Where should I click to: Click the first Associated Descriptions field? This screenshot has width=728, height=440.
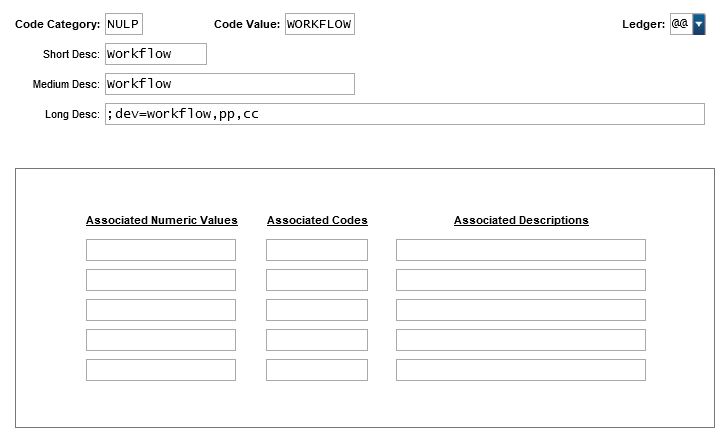click(x=520, y=250)
